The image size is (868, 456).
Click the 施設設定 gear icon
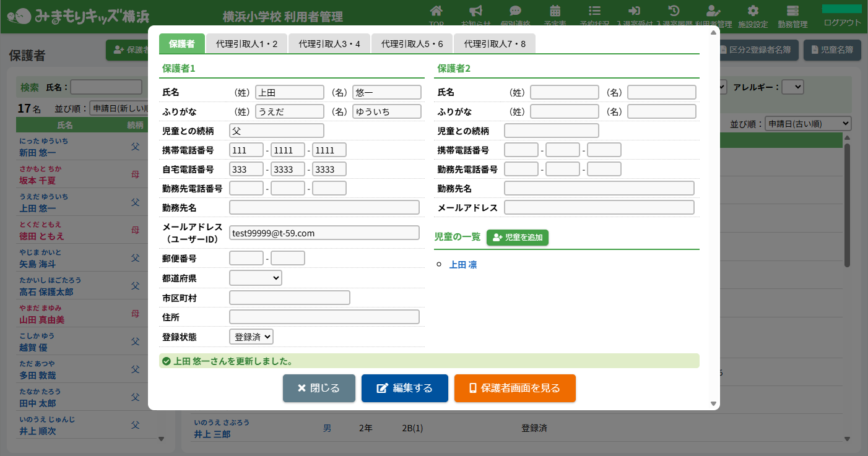[x=753, y=11]
